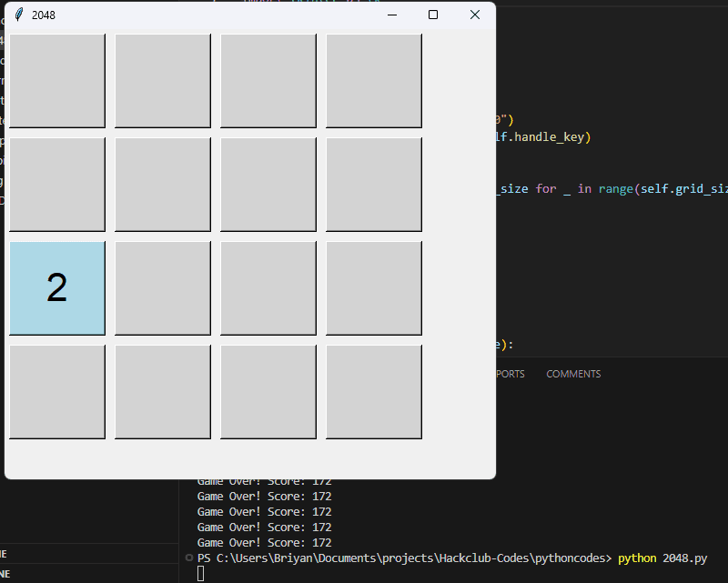Open the PORTS panel tab
Image resolution: width=728 pixels, height=583 pixels.
(x=510, y=374)
